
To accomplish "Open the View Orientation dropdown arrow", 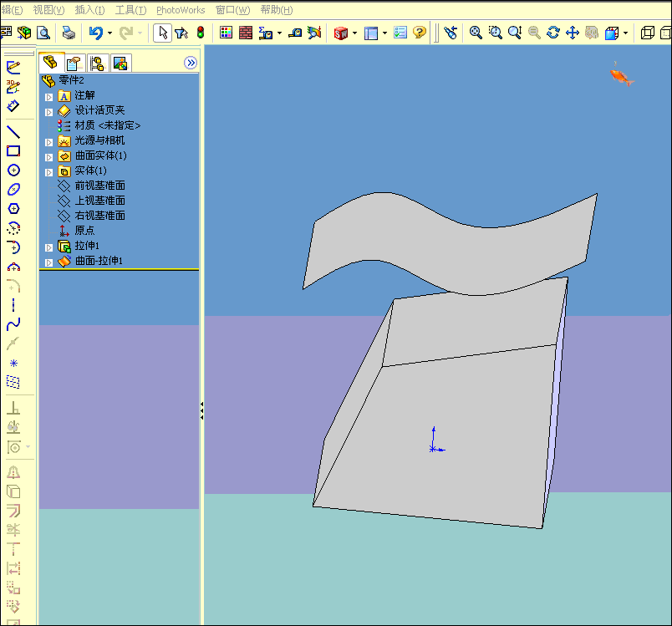I will point(625,33).
